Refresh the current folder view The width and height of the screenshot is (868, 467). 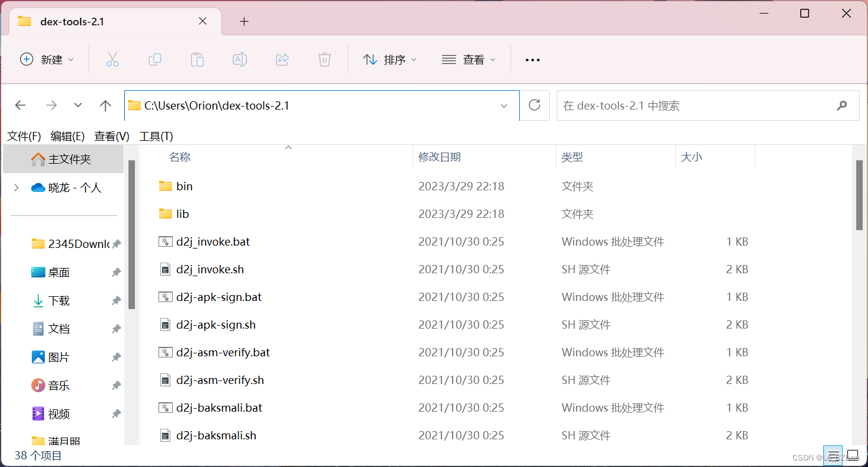[534, 105]
